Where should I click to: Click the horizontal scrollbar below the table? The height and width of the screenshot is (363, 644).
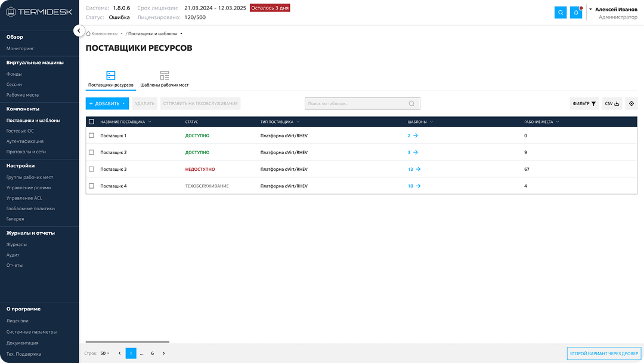[128, 342]
